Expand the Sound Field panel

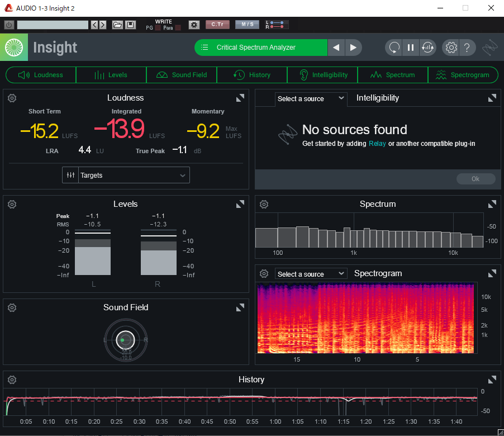click(240, 307)
